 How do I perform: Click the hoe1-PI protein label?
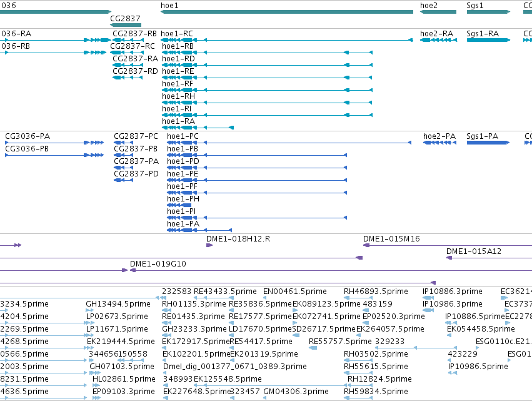click(x=181, y=211)
